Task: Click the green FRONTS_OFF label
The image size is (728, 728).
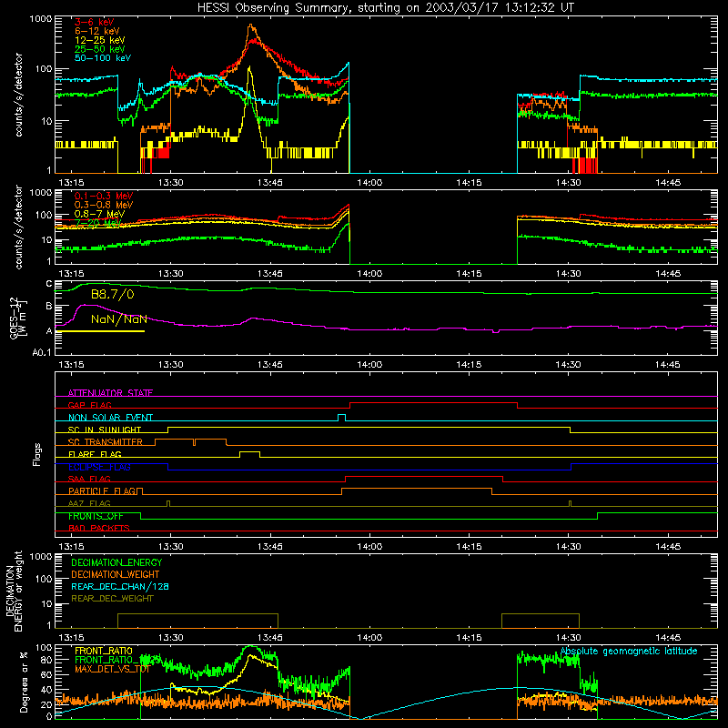Action: pyautogui.click(x=96, y=516)
